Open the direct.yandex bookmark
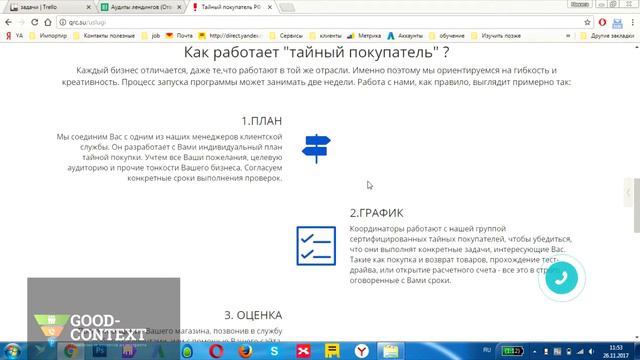640x360 pixels. pos(230,36)
